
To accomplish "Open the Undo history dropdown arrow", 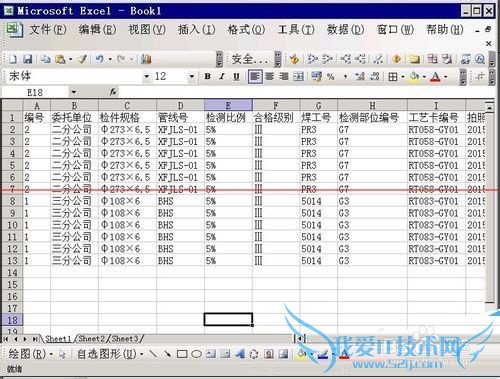I will [110, 60].
